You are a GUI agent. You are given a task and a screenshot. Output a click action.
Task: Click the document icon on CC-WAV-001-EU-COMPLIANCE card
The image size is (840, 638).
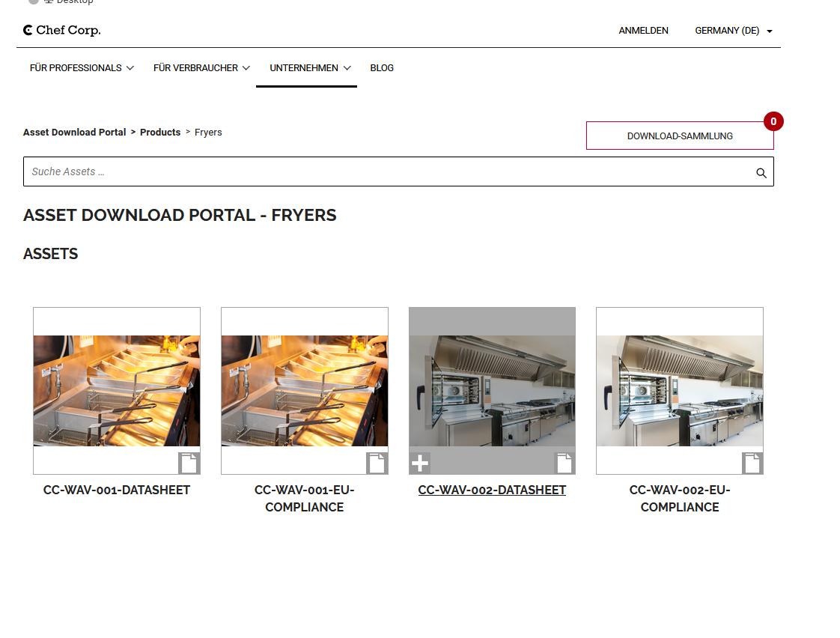[377, 463]
